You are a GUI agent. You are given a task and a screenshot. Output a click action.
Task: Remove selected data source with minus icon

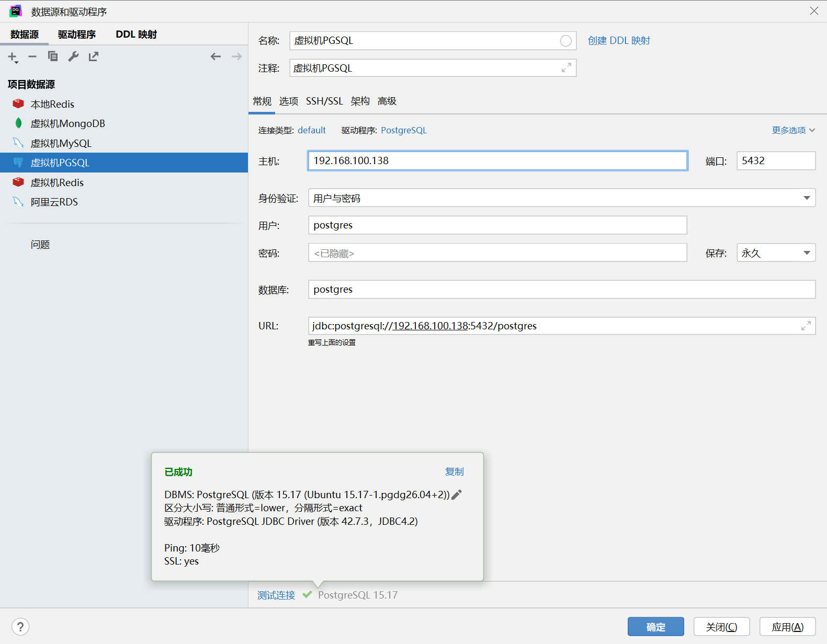(x=32, y=56)
